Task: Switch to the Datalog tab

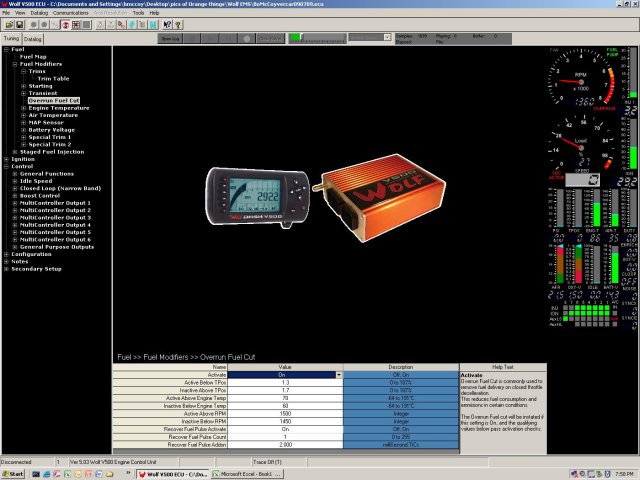Action: 33,39
